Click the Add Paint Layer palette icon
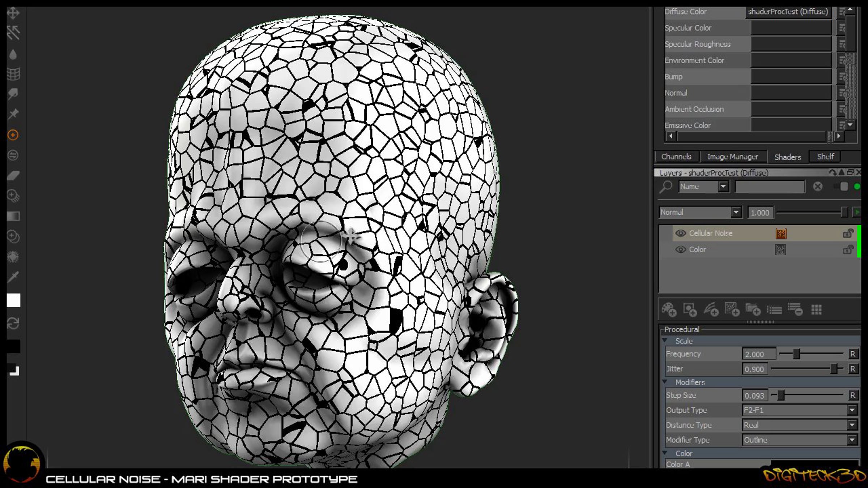Viewport: 868px width, 488px height. point(668,310)
